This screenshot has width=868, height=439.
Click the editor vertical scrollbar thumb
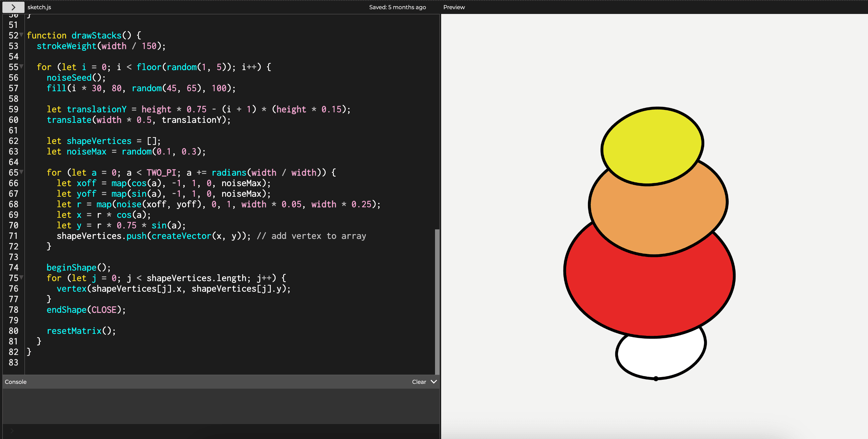(437, 301)
